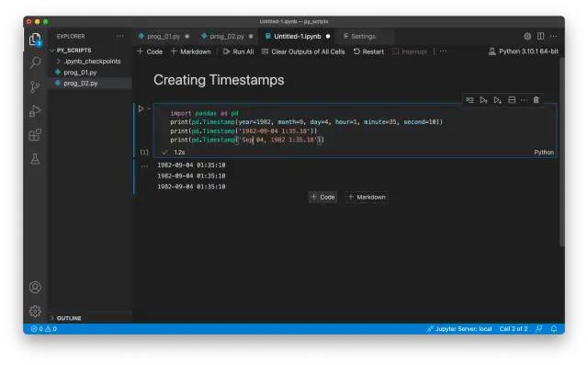Click Run by Line cell toolbar icon

click(x=469, y=100)
